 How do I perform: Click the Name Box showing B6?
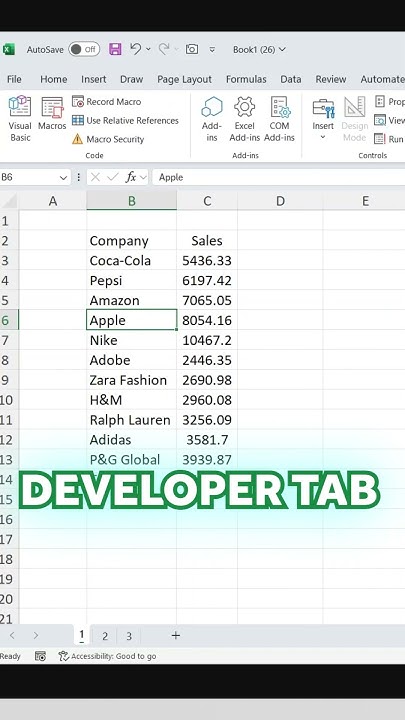[x=28, y=177]
